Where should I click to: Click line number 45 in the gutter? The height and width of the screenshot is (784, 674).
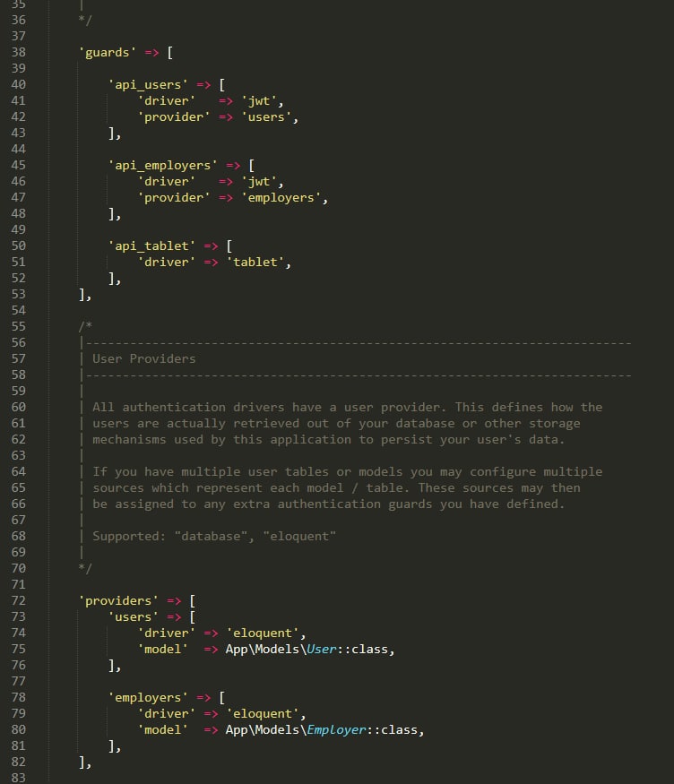click(x=19, y=166)
